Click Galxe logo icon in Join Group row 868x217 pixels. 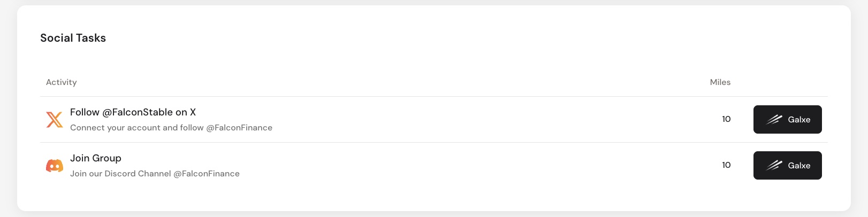click(x=774, y=166)
